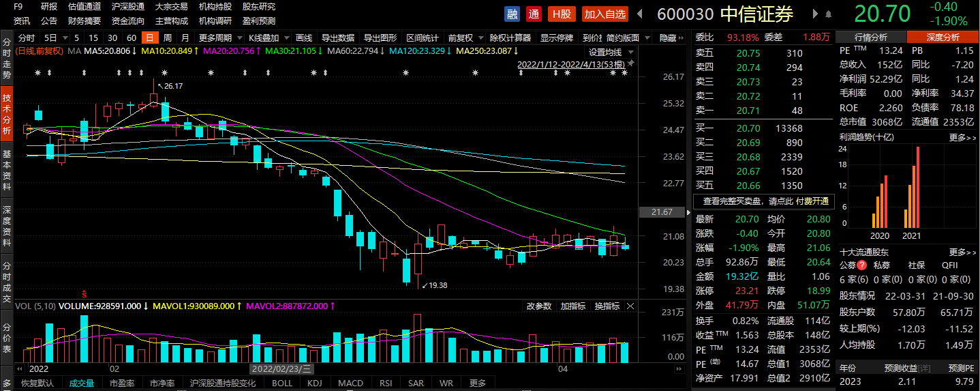Click 换指标 in volume panel
The width and height of the screenshot is (980, 391).
click(x=607, y=306)
